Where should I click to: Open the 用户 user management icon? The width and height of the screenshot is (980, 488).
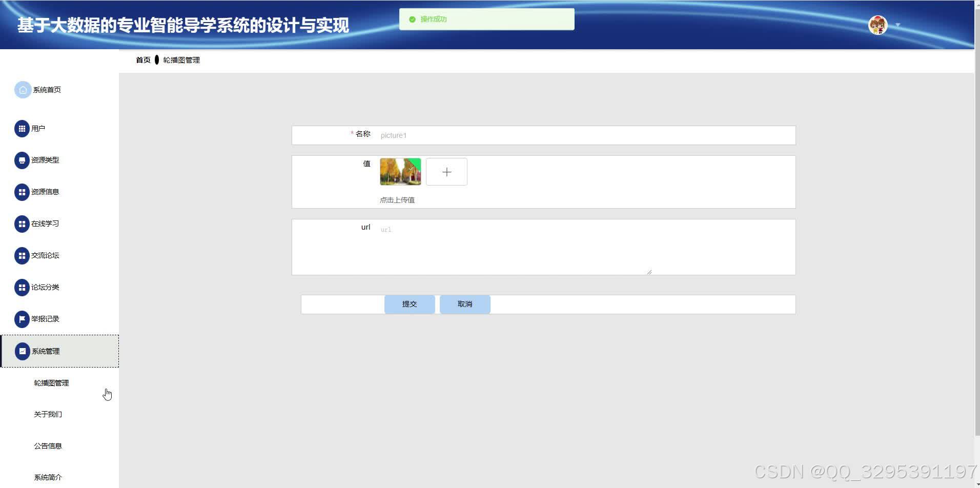(x=22, y=129)
